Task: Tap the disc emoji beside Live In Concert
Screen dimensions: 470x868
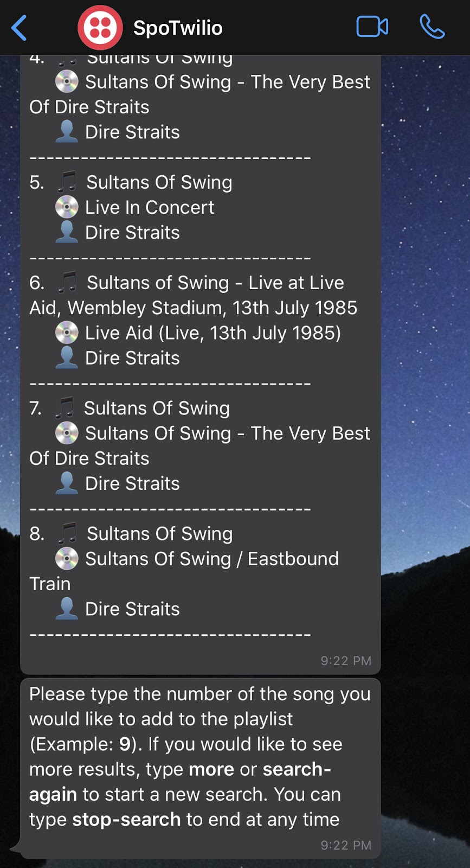Action: [67, 207]
